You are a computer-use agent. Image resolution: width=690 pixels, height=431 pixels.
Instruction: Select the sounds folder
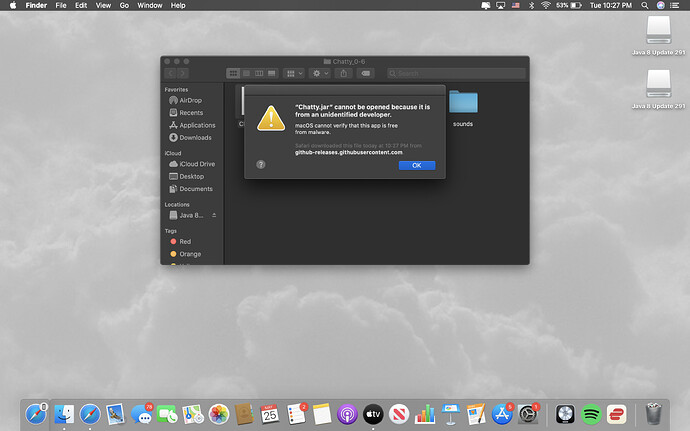(x=463, y=108)
